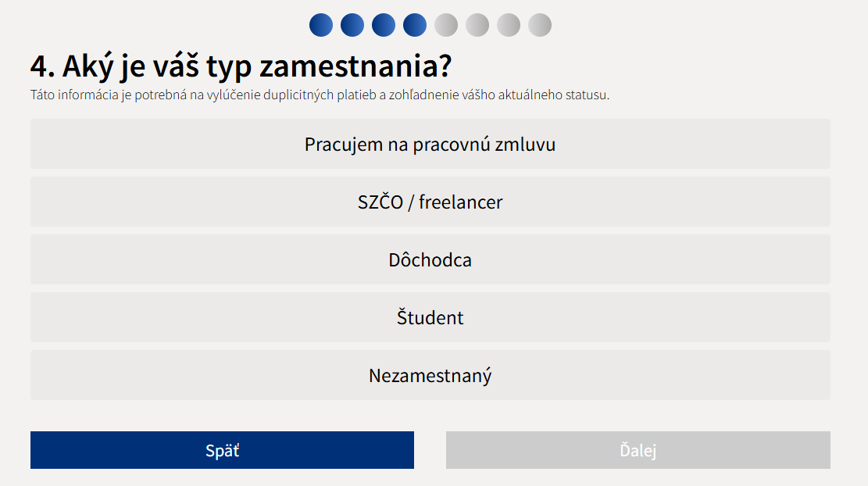Click the second blue progress dot
Viewport: 868px width, 486px height.
pyautogui.click(x=352, y=25)
